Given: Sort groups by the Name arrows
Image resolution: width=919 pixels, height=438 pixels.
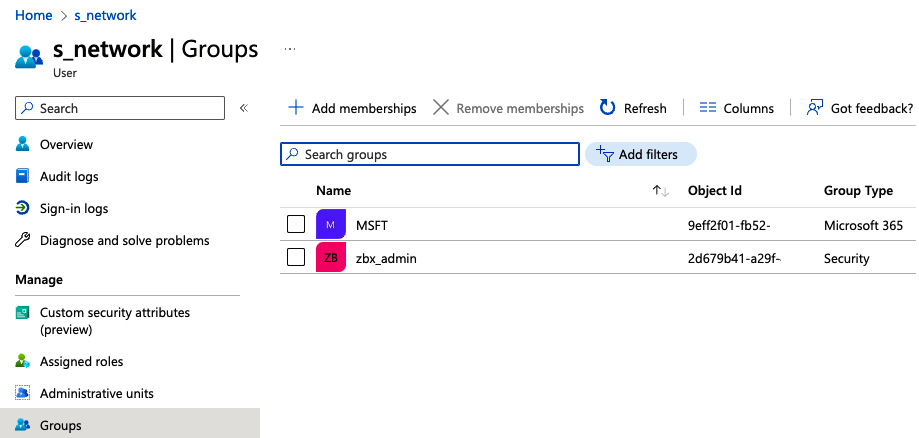Looking at the screenshot, I should tap(661, 191).
